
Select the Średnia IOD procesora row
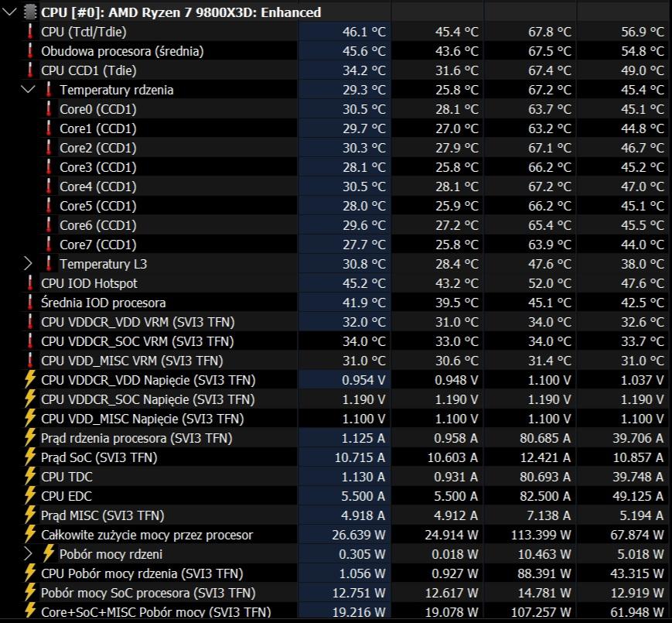tap(103, 303)
